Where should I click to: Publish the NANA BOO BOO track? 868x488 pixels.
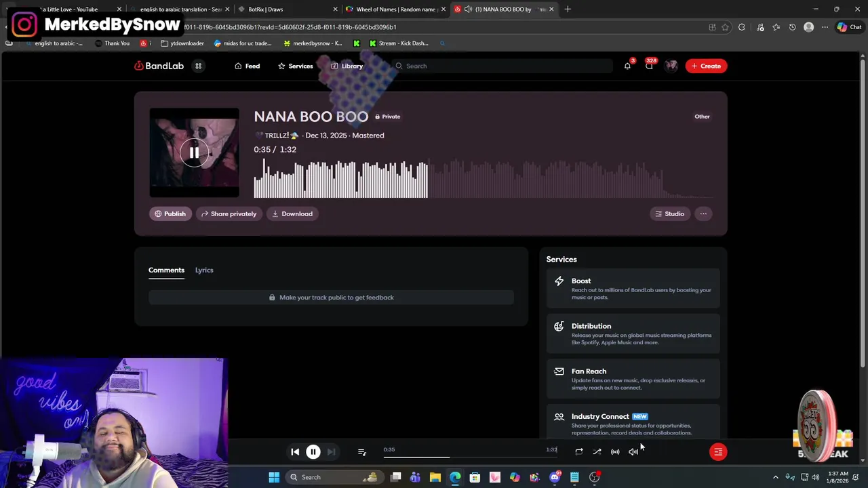point(170,213)
